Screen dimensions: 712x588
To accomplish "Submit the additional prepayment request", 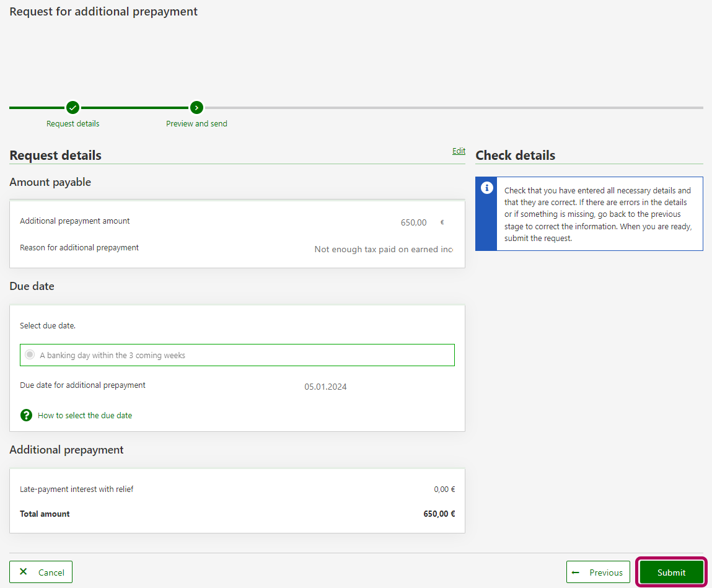I will pos(671,573).
